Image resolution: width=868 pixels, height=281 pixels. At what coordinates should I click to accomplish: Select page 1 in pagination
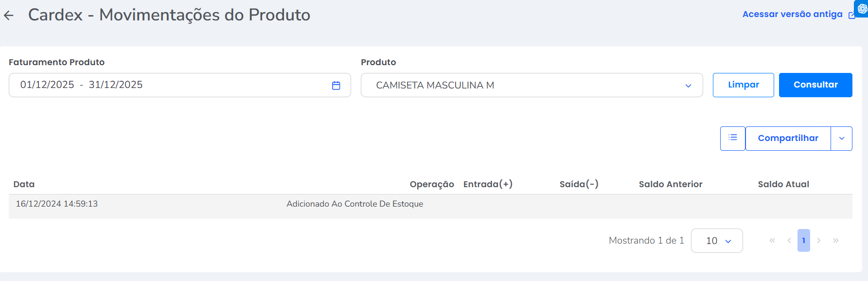[803, 241]
